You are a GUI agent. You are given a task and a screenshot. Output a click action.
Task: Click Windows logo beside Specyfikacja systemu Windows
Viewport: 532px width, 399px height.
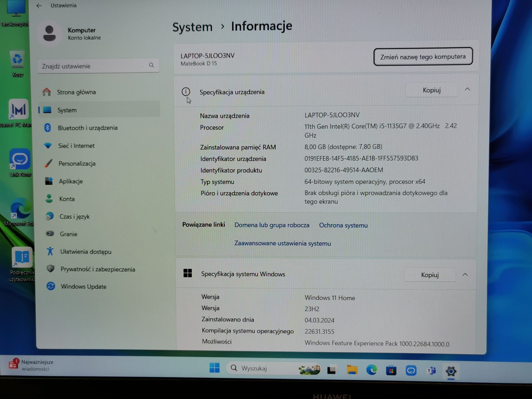(188, 273)
